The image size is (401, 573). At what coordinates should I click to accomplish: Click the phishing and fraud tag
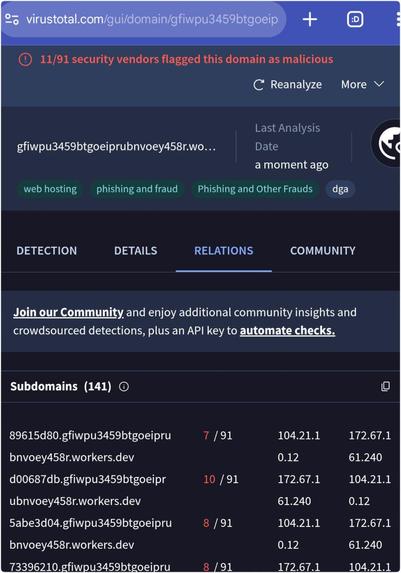point(137,189)
